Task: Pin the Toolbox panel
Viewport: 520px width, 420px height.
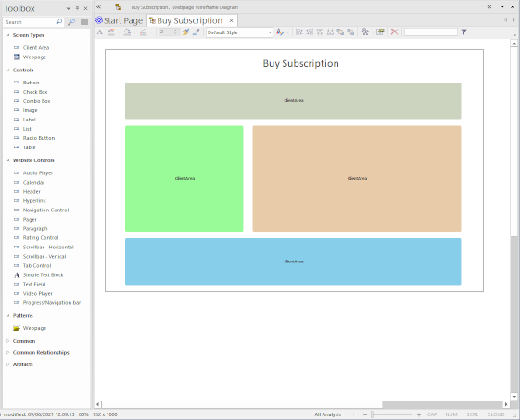Action: pos(77,8)
